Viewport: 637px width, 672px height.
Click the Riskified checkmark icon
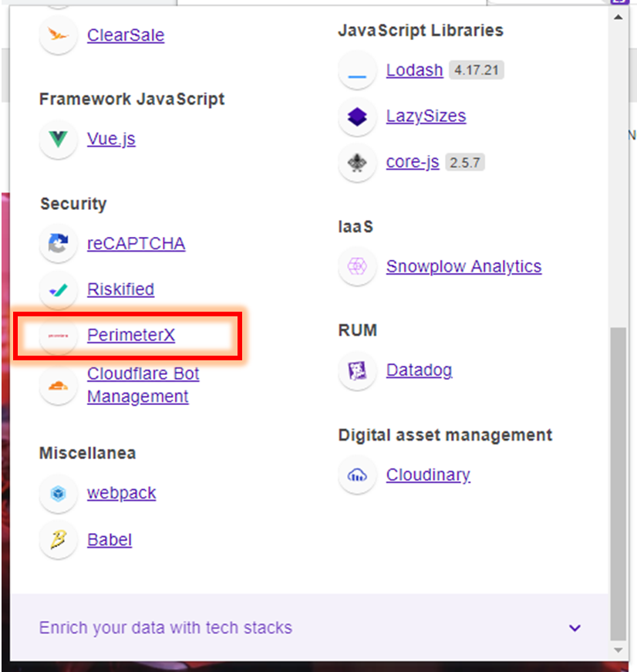click(58, 290)
